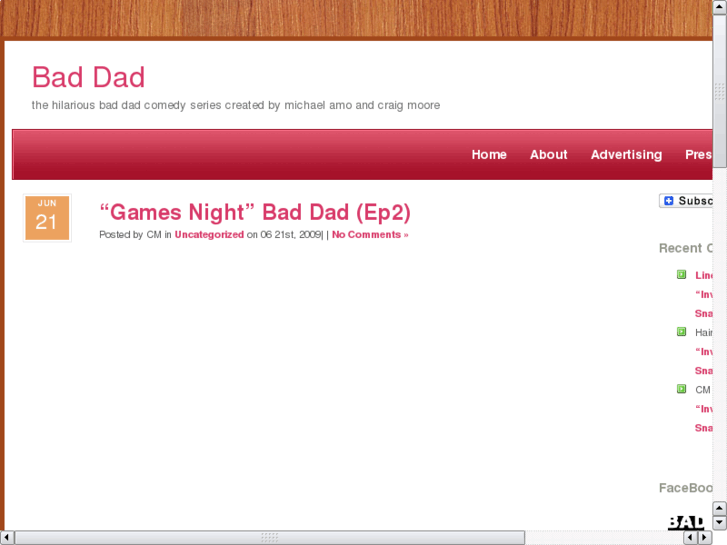This screenshot has width=727, height=545.
Task: Open the Bad Dad site title link
Action: (89, 77)
